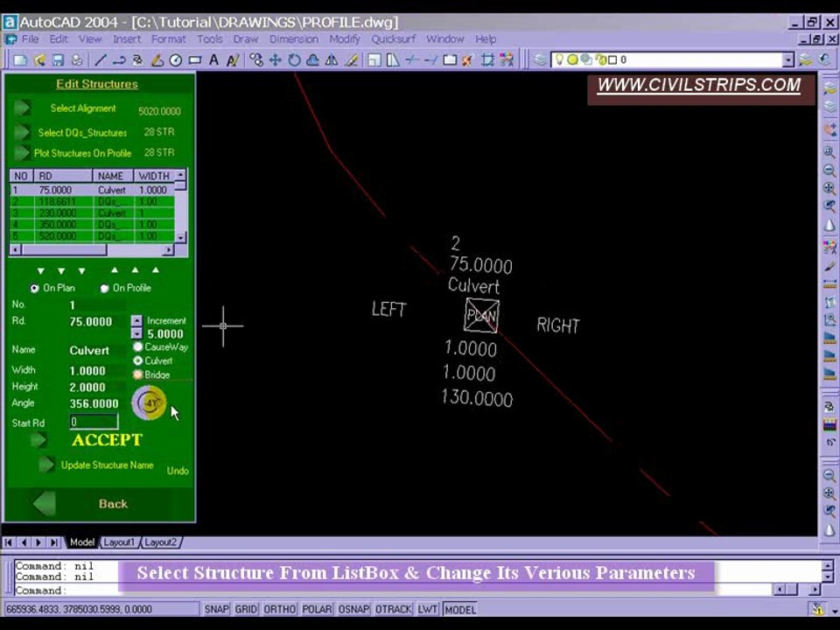Click the Undo link
The width and height of the screenshot is (840, 630).
178,471
